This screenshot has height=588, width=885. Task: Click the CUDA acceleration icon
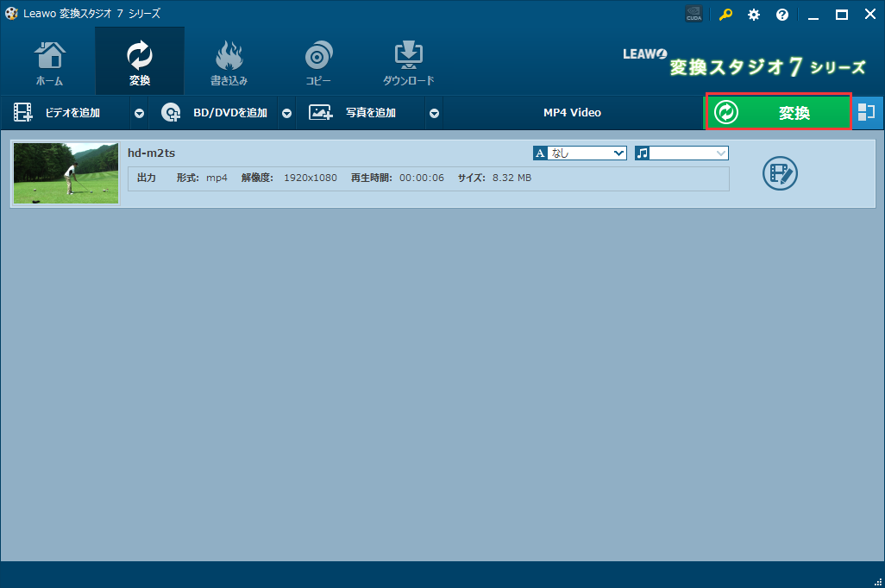pyautogui.click(x=694, y=14)
